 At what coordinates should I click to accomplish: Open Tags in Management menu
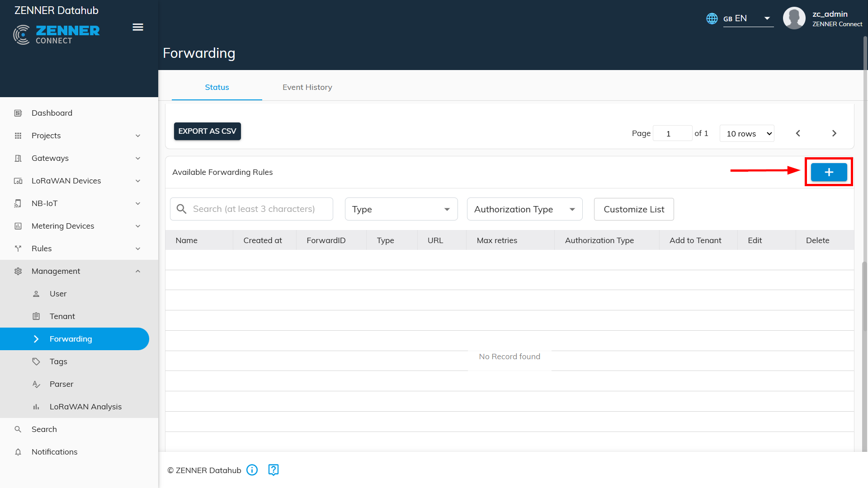pos(58,361)
